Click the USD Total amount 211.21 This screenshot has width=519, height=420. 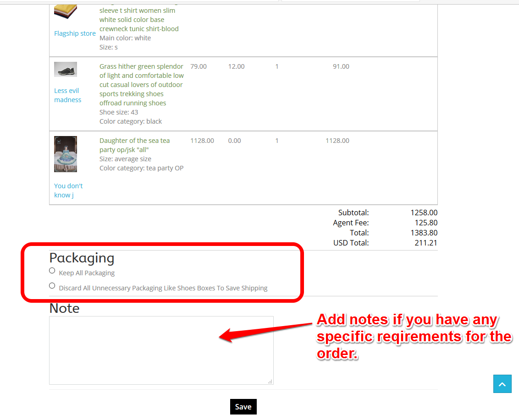click(x=425, y=243)
